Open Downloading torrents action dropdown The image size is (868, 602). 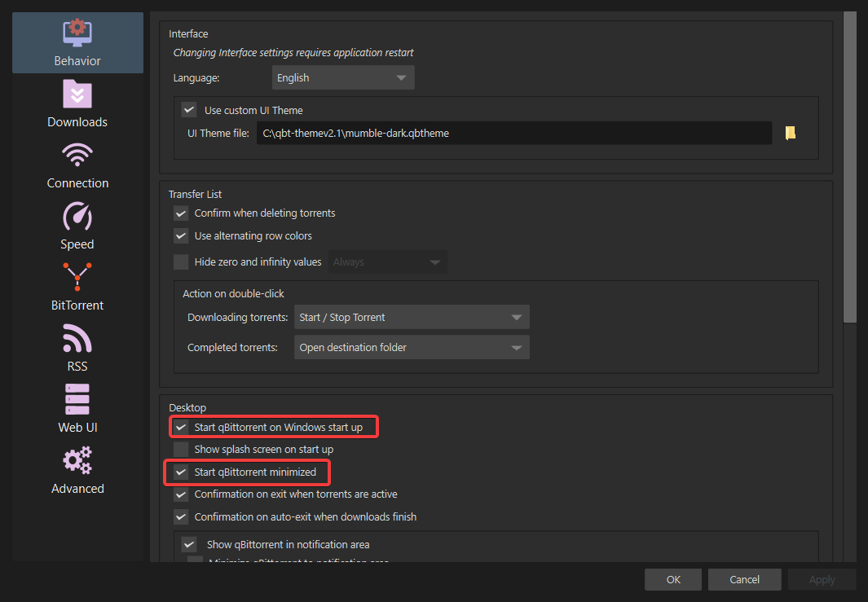coord(412,317)
